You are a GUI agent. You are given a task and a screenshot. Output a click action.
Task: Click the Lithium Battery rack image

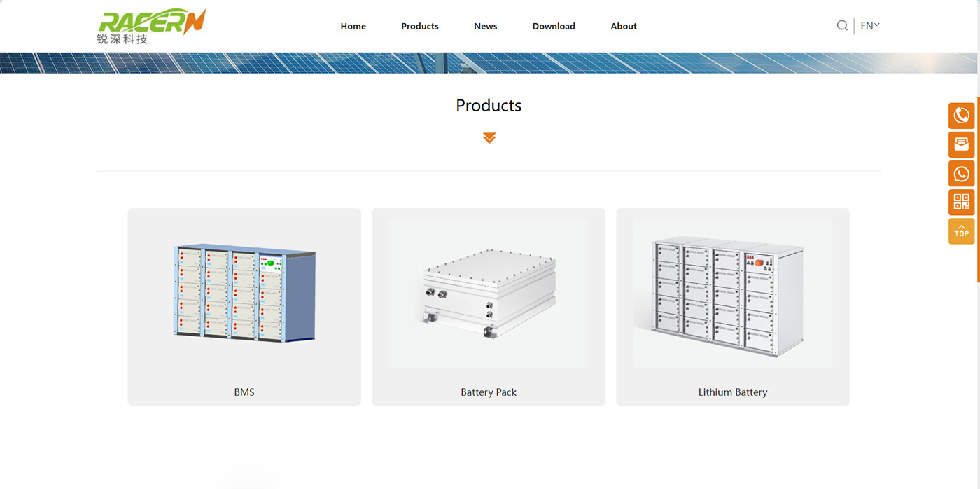(x=733, y=293)
